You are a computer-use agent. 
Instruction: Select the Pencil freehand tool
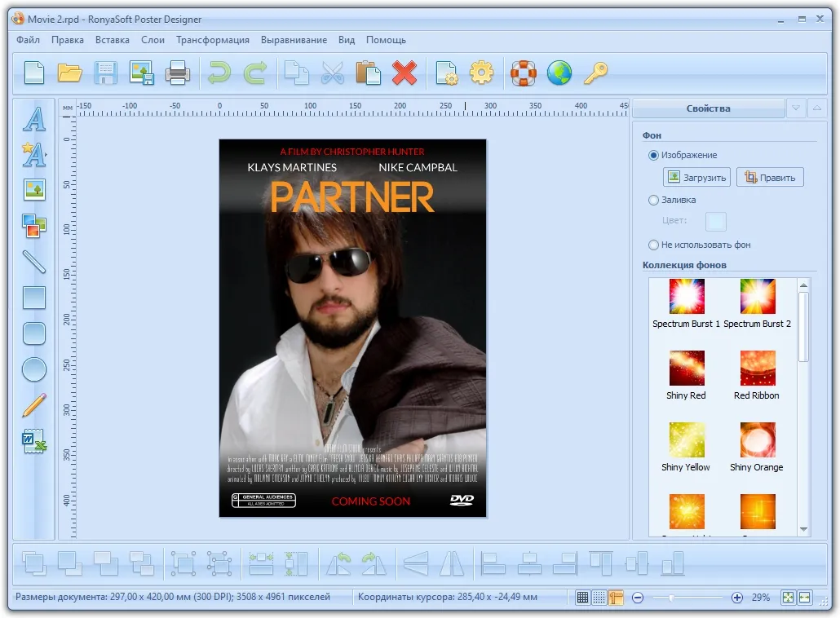click(34, 405)
